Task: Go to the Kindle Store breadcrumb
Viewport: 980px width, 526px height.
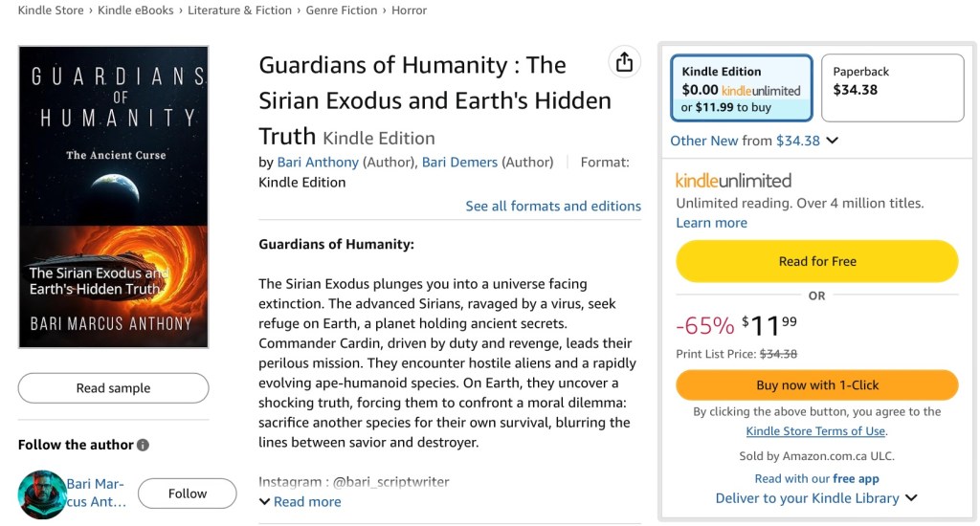Action: coord(52,11)
